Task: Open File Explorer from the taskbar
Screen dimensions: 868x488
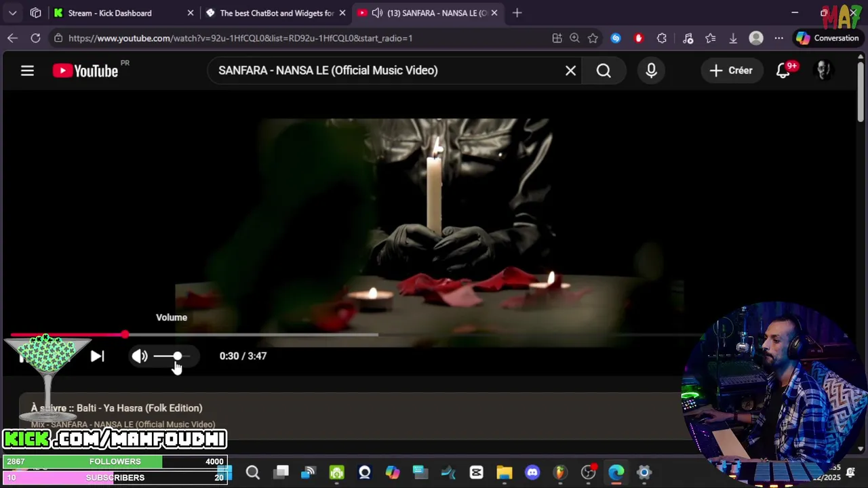Action: coord(505,472)
